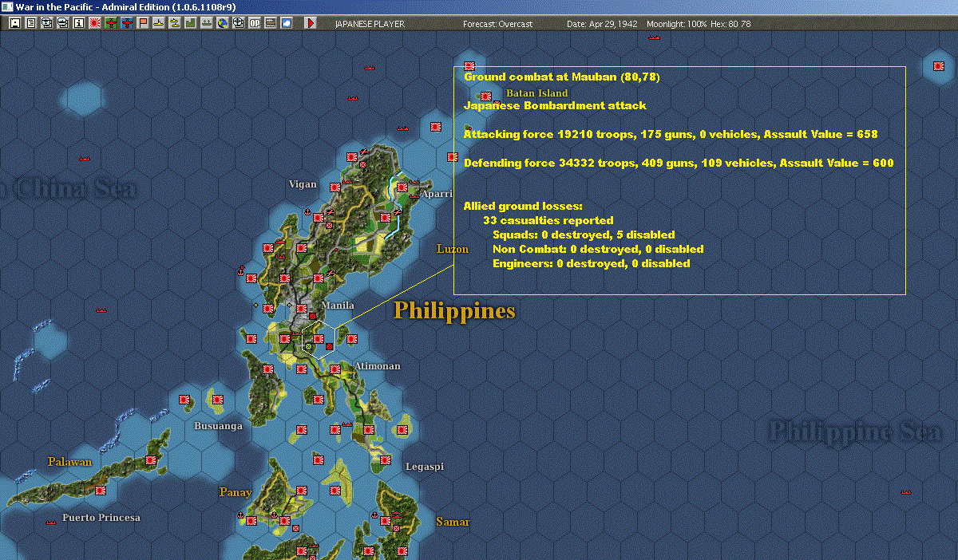Click 'Forecast: Overcast' status entry
This screenshot has height=560, width=958.
point(497,24)
